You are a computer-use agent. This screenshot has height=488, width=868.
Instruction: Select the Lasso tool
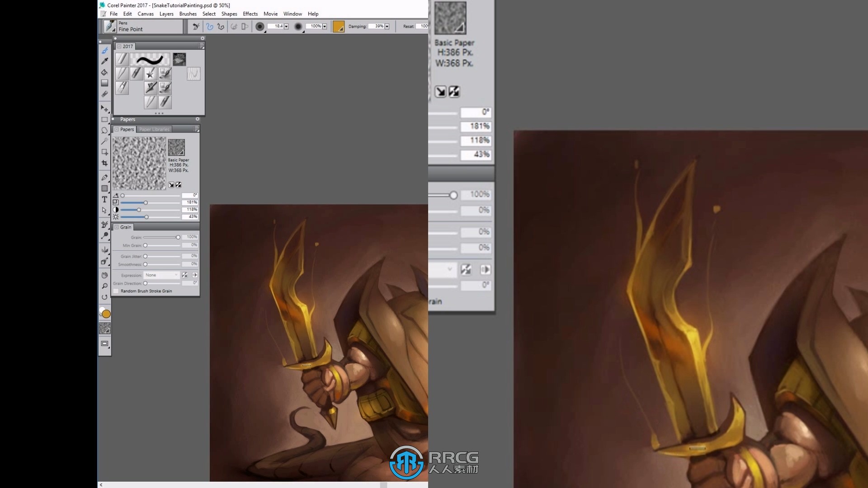(105, 130)
